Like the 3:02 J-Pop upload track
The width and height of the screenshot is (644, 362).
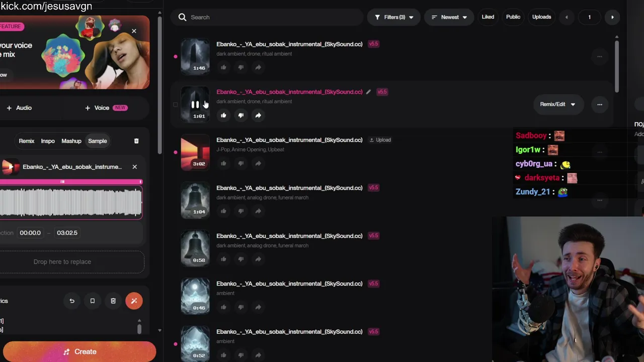[x=223, y=163]
